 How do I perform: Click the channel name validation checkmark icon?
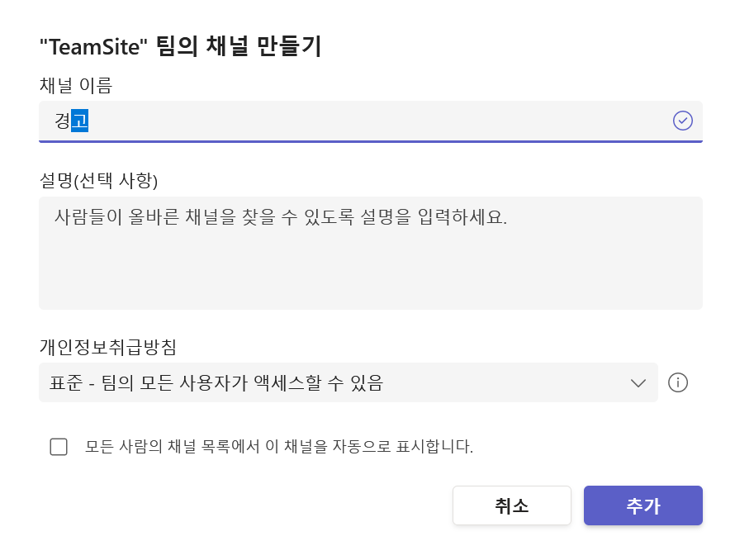coord(682,121)
